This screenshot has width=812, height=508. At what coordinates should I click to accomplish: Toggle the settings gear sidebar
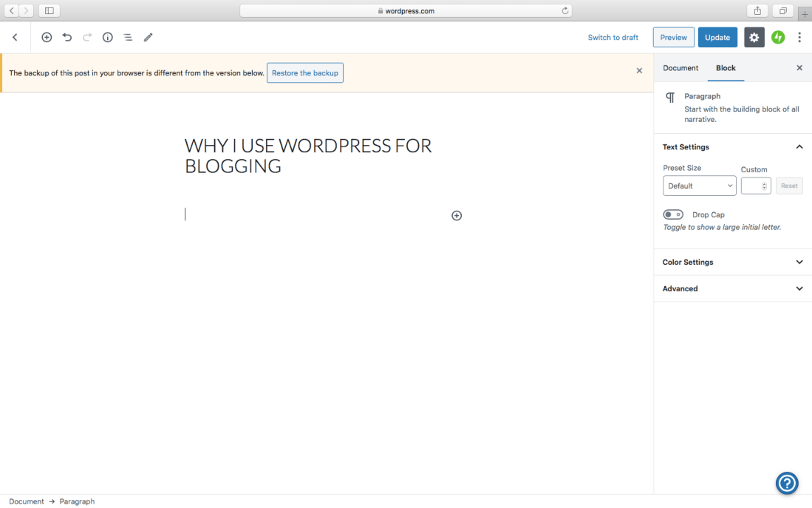754,37
